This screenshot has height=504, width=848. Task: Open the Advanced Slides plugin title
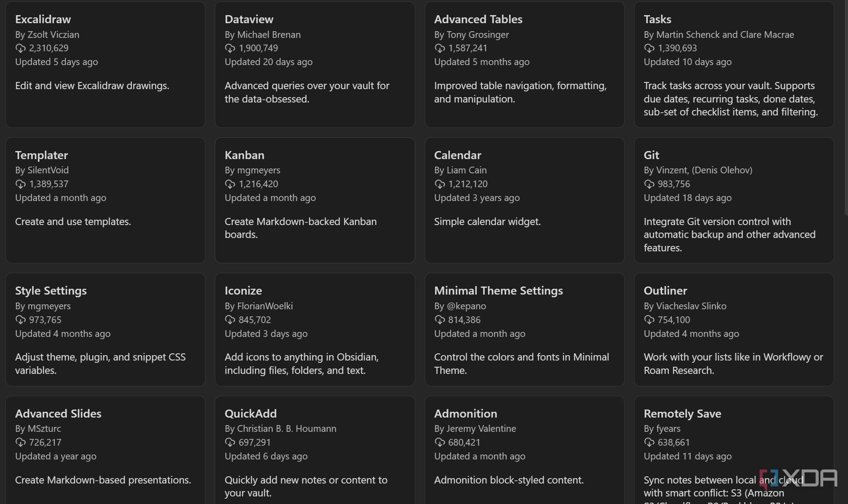pyautogui.click(x=58, y=414)
